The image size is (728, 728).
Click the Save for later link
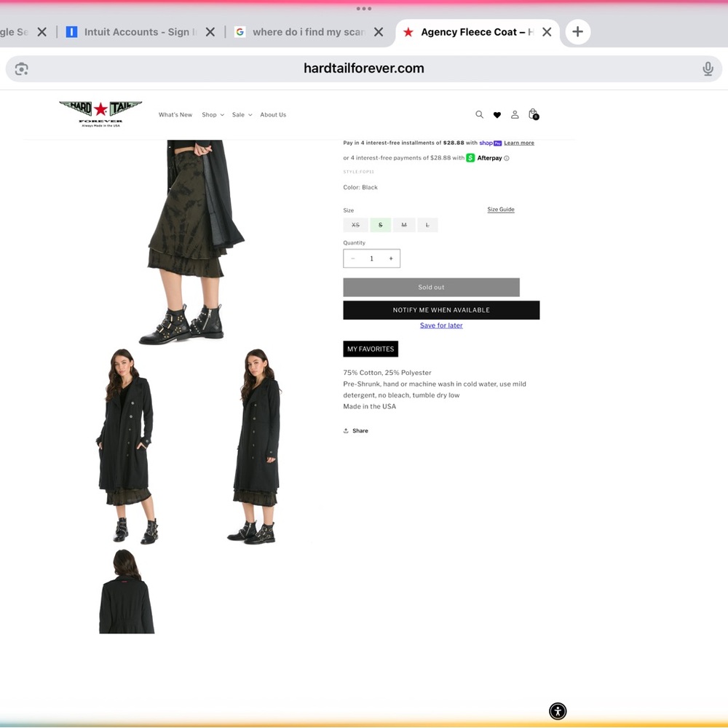(x=441, y=325)
